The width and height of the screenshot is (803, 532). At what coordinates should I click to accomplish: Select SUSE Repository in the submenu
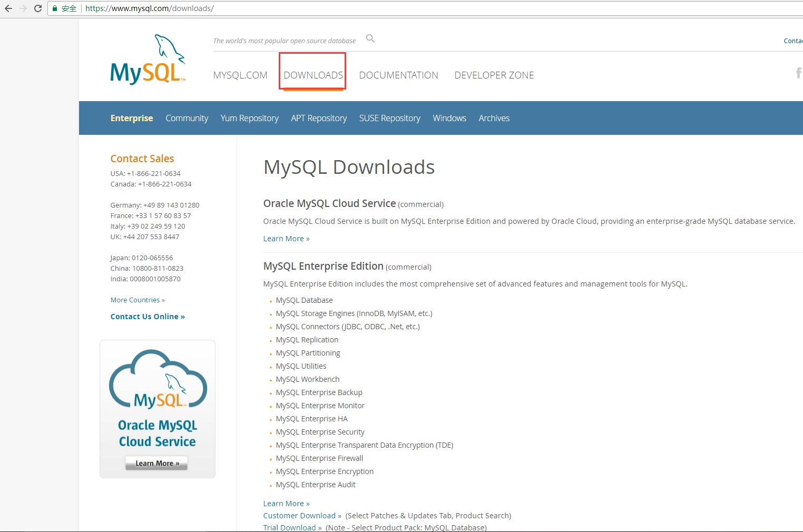coord(390,118)
